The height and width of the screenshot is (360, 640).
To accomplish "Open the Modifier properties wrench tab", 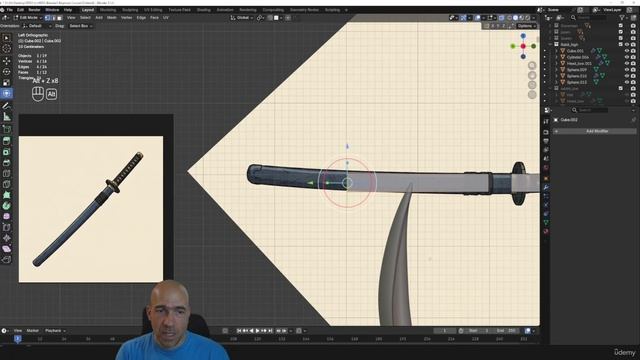I will click(x=546, y=187).
